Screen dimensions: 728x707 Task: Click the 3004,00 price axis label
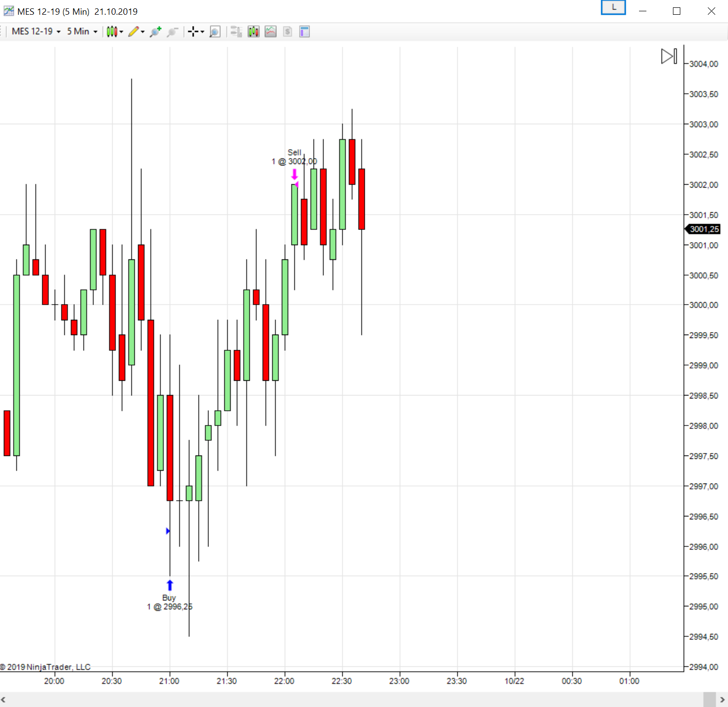click(704, 64)
